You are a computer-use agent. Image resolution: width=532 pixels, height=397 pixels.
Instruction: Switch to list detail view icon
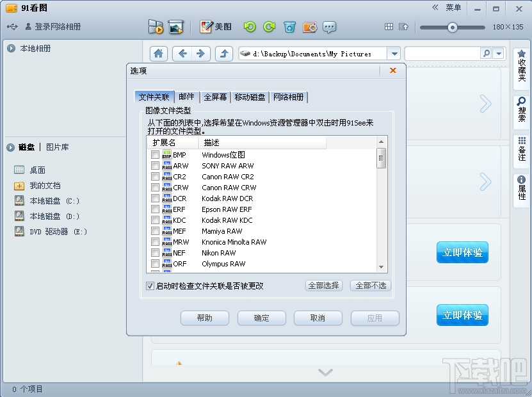[x=403, y=27]
